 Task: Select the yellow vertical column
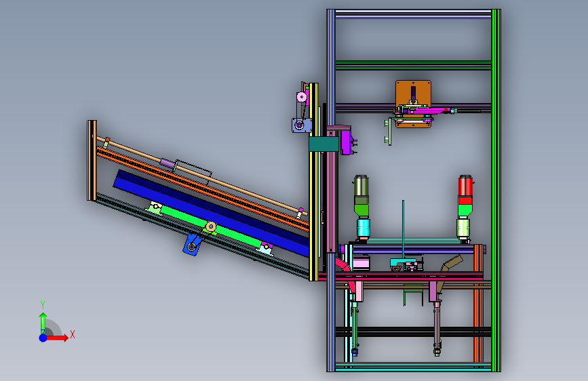tap(313, 182)
